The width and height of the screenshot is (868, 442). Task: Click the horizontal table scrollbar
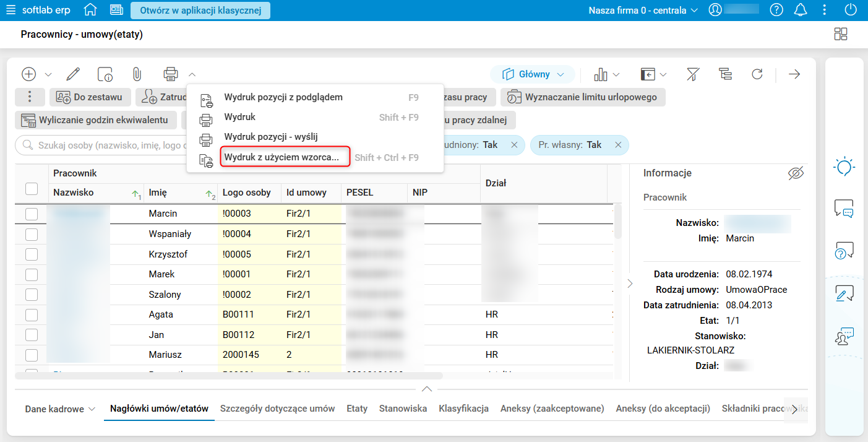click(x=228, y=375)
